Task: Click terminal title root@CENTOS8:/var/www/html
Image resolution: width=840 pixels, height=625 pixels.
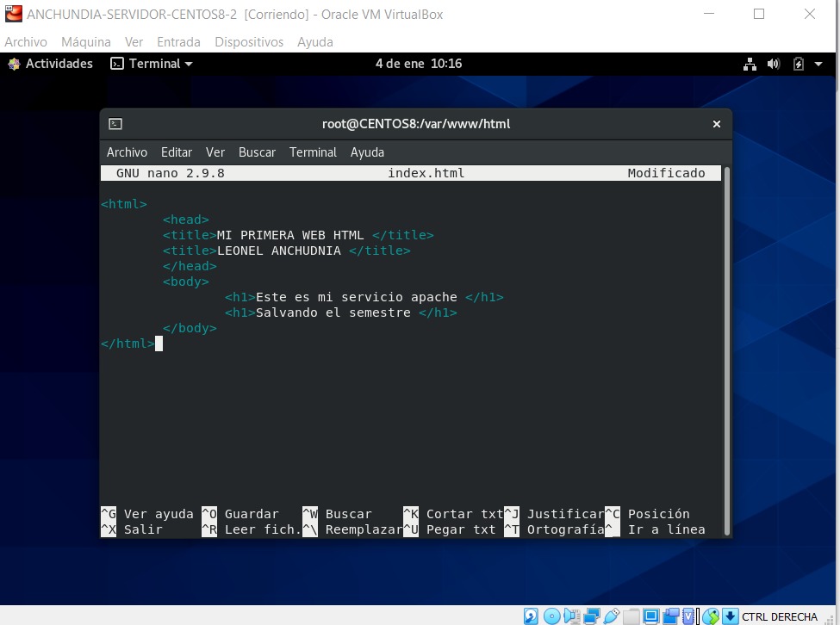Action: click(x=416, y=124)
